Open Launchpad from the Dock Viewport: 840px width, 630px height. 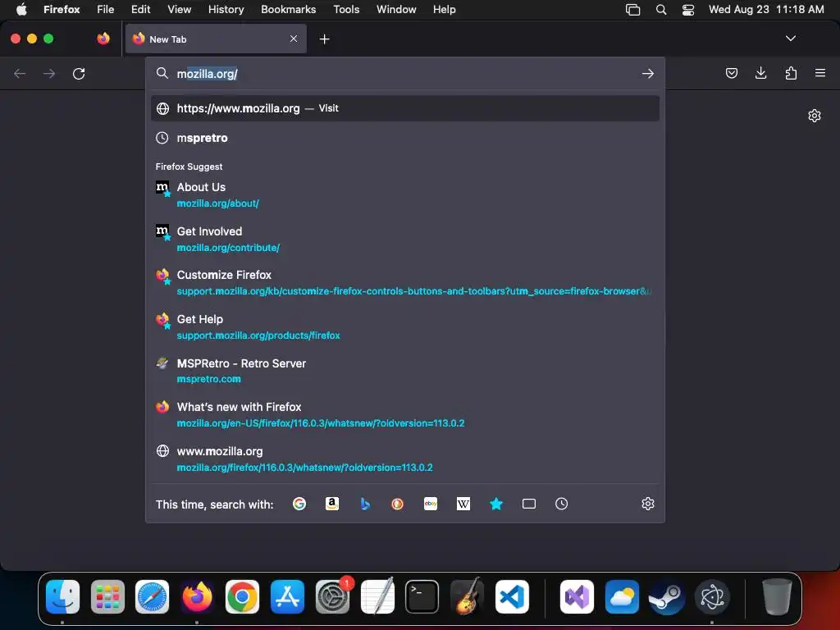107,596
